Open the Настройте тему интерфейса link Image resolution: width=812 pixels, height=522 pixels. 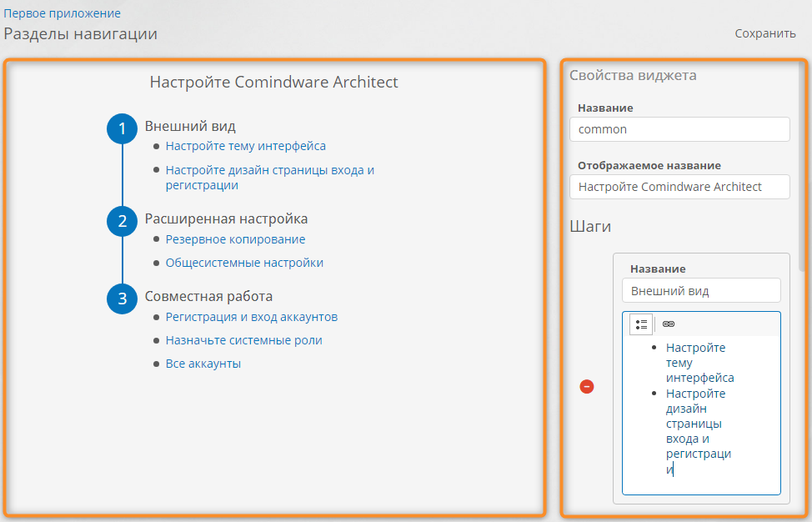(245, 146)
